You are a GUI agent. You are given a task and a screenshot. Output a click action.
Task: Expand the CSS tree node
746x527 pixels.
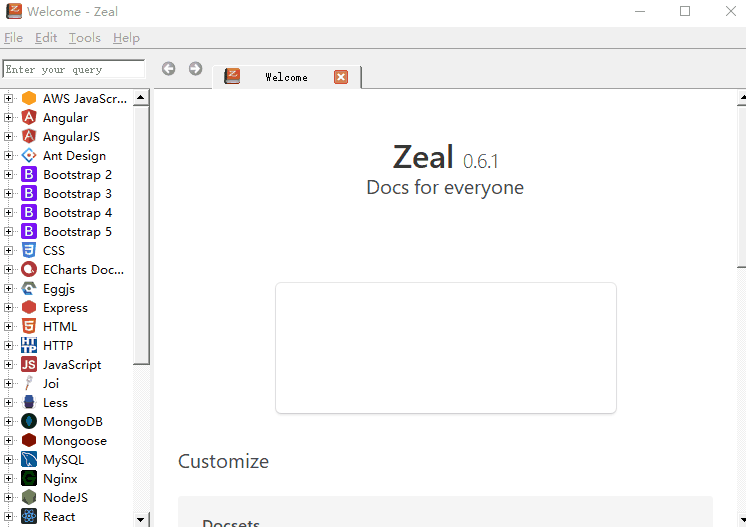8,251
